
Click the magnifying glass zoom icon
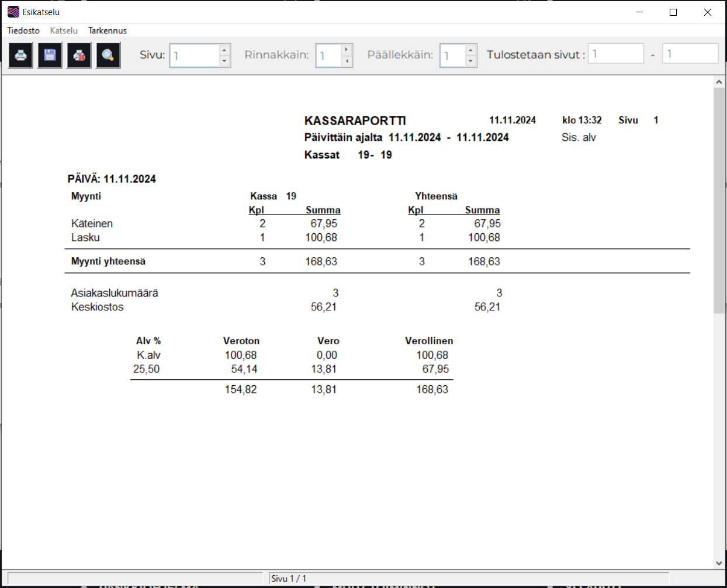108,56
